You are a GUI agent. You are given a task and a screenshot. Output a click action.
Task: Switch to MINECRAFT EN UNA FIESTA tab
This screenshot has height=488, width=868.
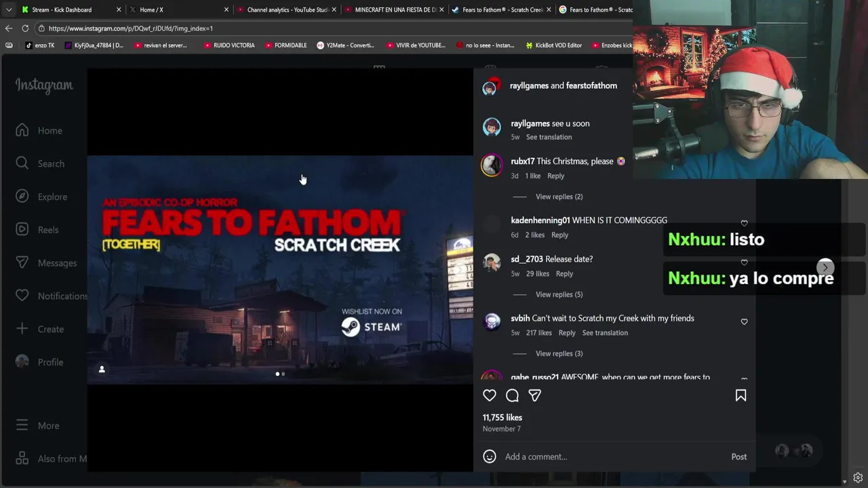point(395,9)
